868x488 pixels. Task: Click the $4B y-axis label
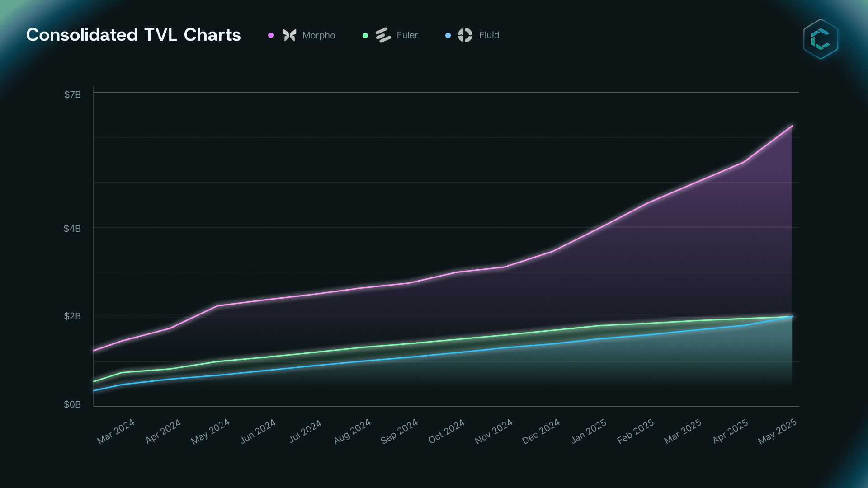[x=72, y=229]
